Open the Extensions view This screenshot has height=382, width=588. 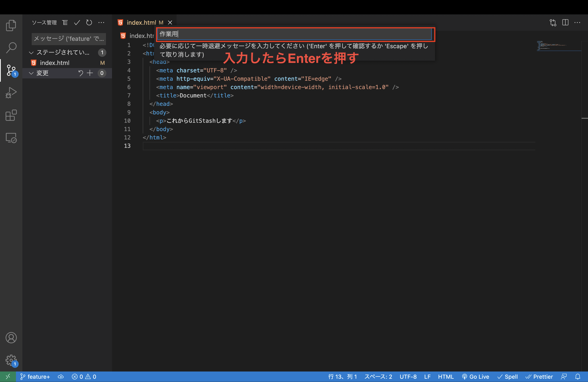tap(11, 115)
